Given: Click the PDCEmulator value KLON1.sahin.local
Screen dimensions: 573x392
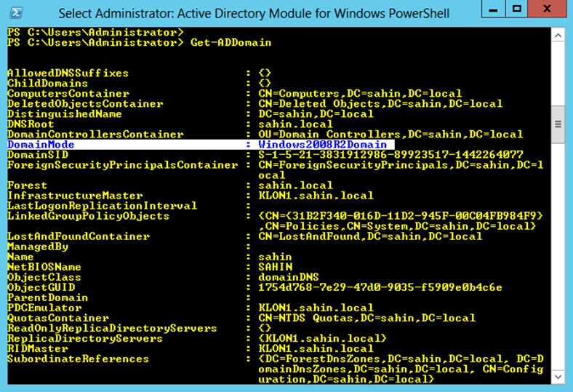Looking at the screenshot, I should (x=316, y=308).
